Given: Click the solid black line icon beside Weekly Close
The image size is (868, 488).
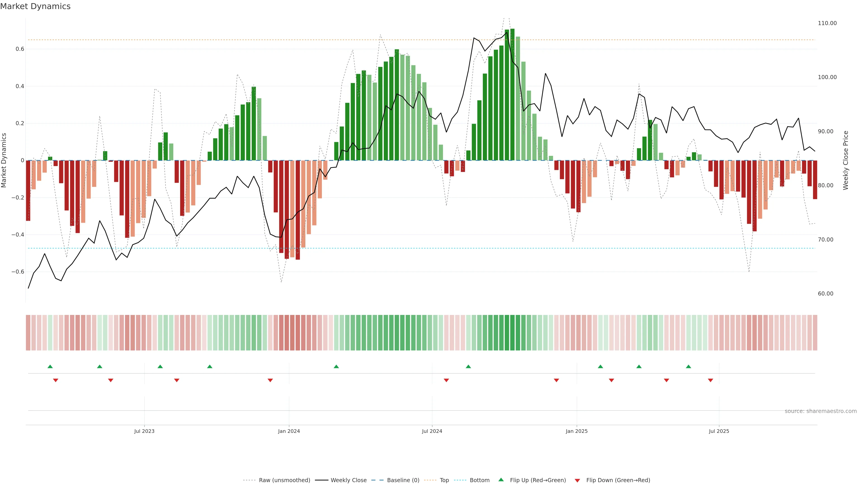Looking at the screenshot, I should coord(321,480).
